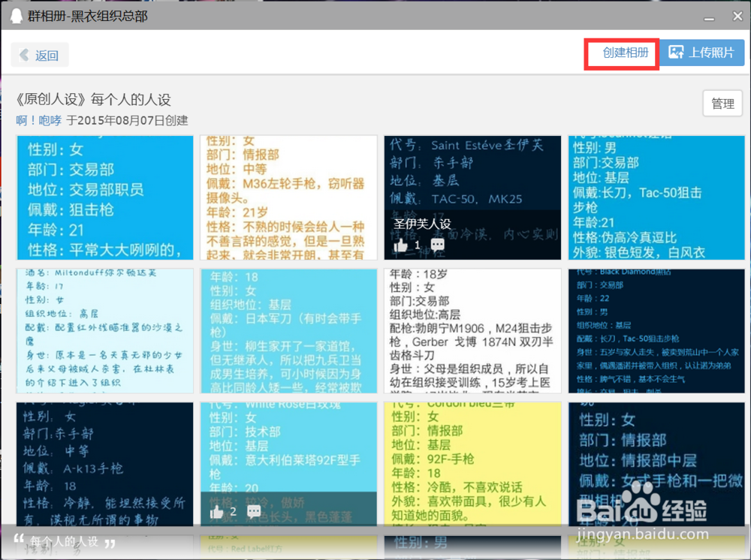Click the 上传照片 upload photo button
The width and height of the screenshot is (751, 560).
(701, 53)
